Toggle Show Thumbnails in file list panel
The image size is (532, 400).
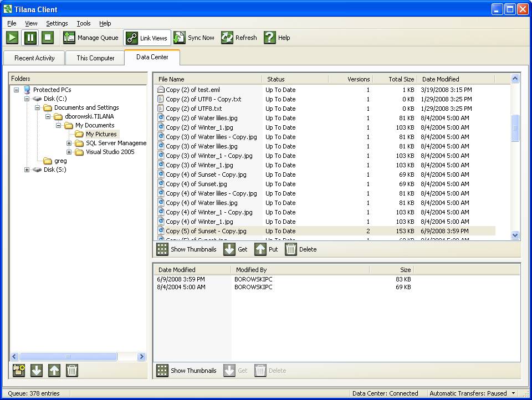point(162,249)
